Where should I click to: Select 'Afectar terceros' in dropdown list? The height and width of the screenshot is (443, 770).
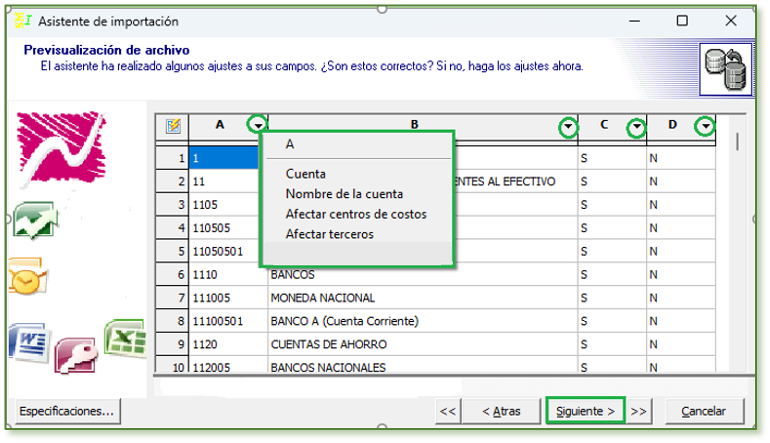click(329, 234)
